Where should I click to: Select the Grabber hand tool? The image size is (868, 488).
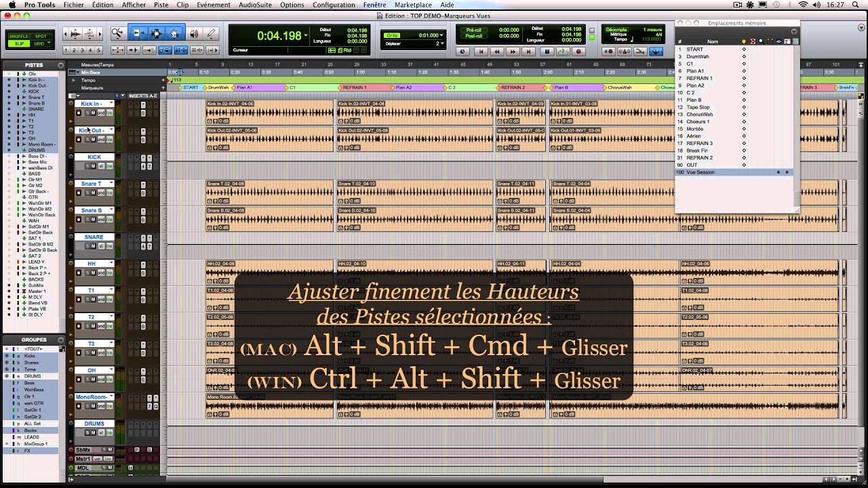coord(174,33)
